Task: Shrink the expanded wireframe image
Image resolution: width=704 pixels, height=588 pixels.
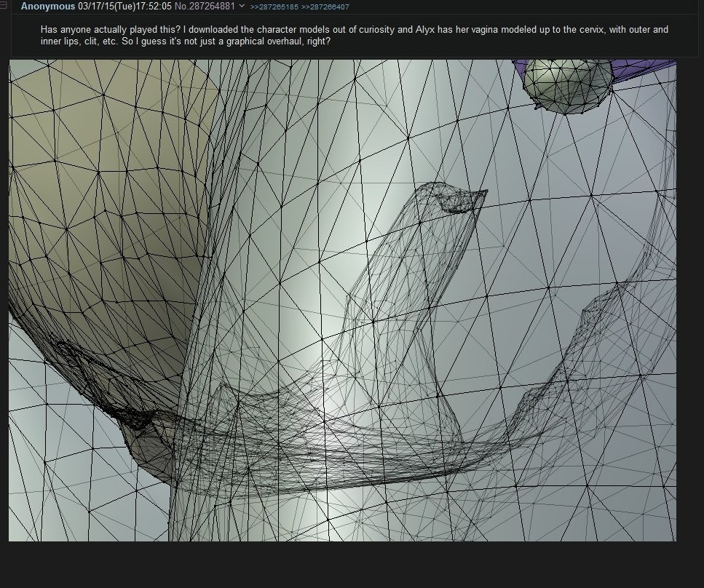Action: coord(343,301)
